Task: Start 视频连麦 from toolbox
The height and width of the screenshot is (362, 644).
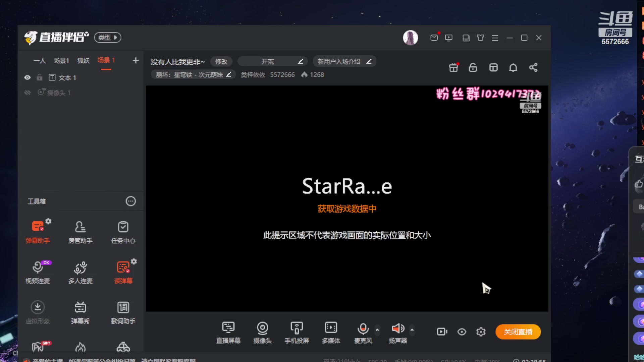Action: (38, 272)
